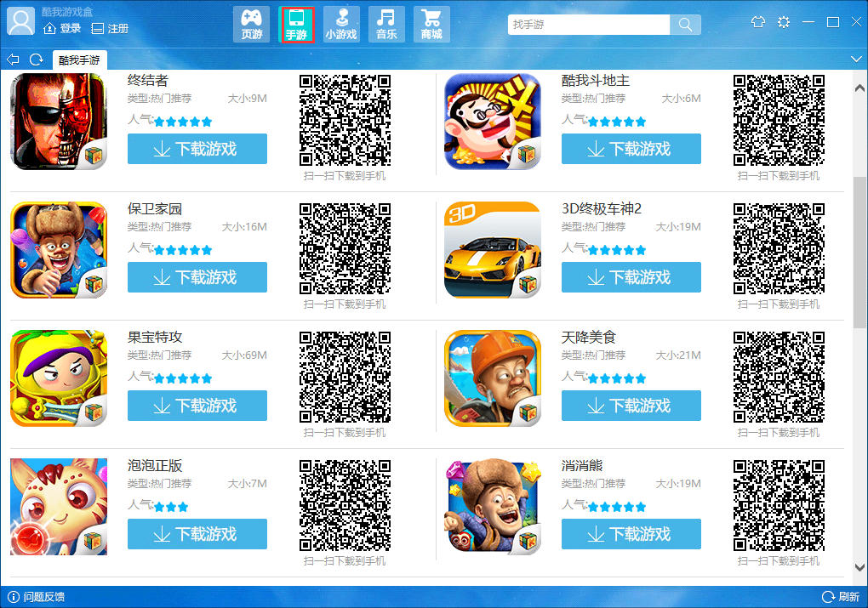Open the 页游 web games section
Viewport: 868px width, 608px height.
tap(251, 25)
